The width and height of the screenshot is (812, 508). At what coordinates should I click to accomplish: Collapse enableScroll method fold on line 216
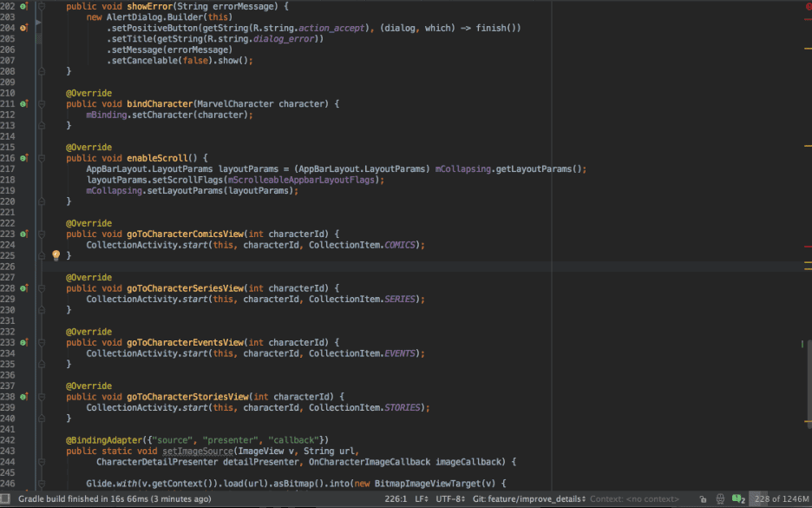point(42,158)
